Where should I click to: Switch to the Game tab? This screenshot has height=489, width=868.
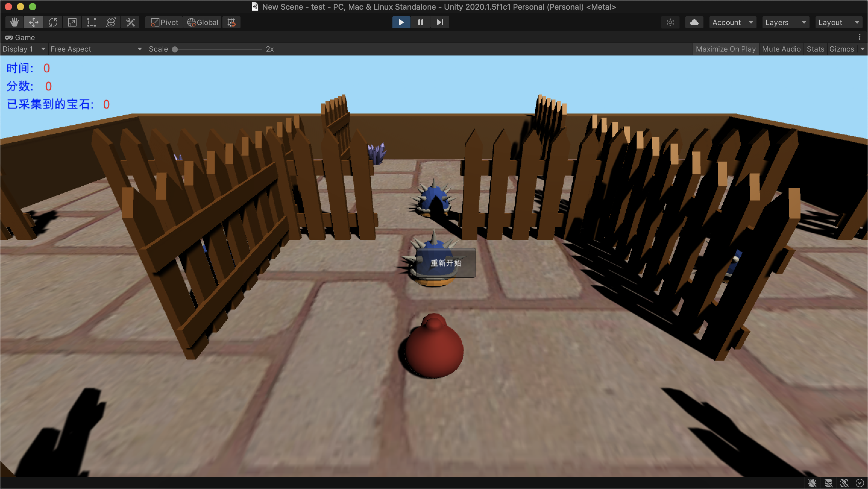point(20,37)
